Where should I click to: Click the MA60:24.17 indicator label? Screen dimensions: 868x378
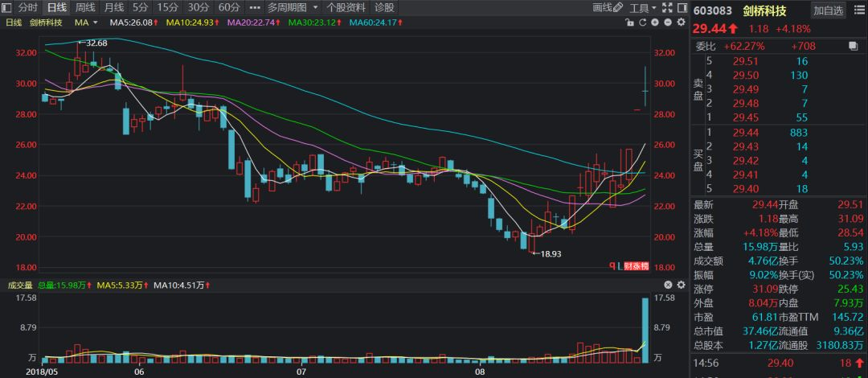376,23
